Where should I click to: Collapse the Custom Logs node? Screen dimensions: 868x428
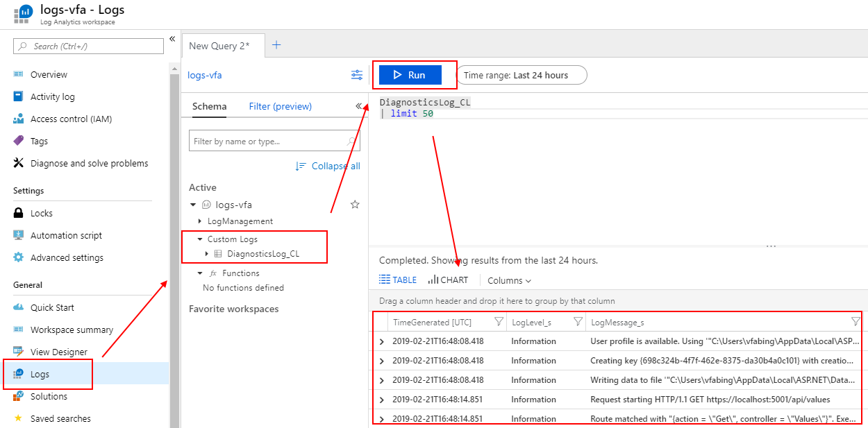[200, 239]
